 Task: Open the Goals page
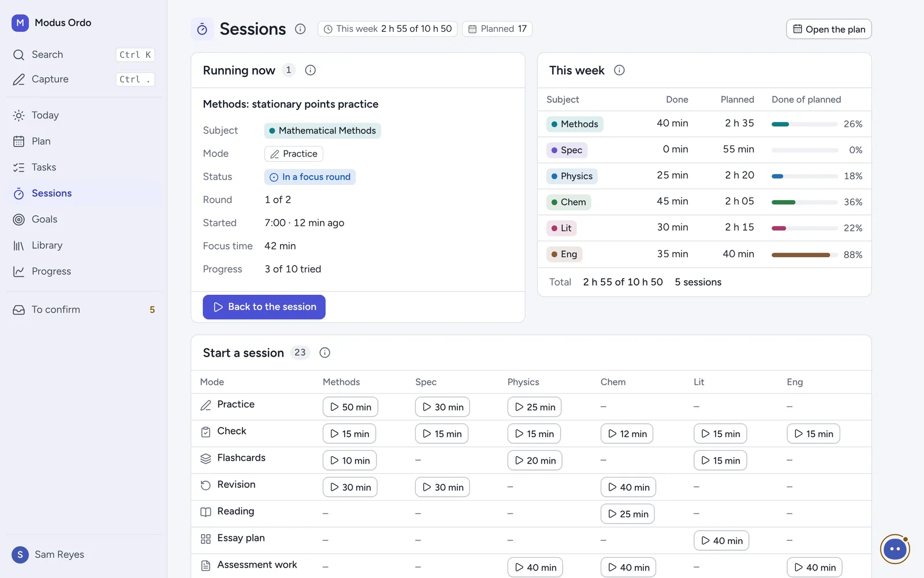coord(84,220)
